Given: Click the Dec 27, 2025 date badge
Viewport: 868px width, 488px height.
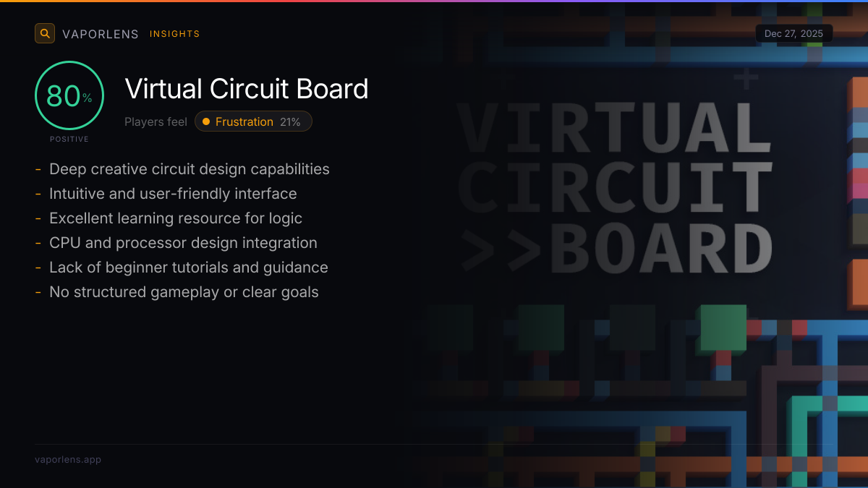Looking at the screenshot, I should (793, 33).
